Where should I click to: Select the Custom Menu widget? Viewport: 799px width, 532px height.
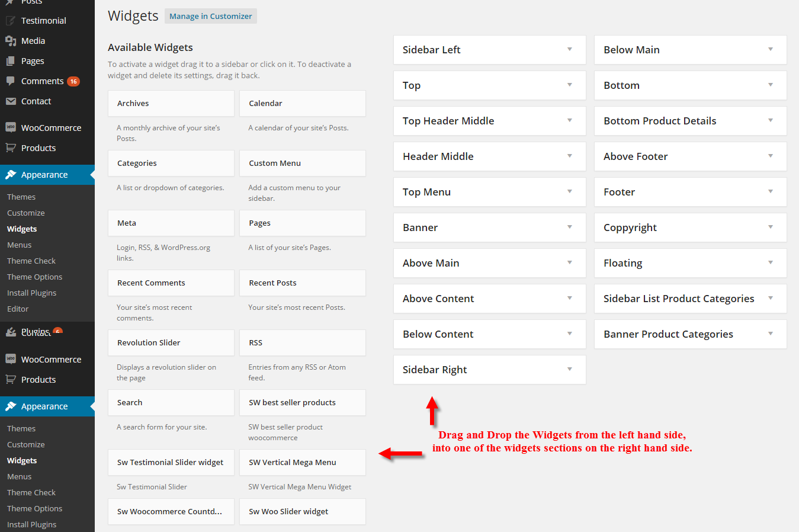pos(303,163)
